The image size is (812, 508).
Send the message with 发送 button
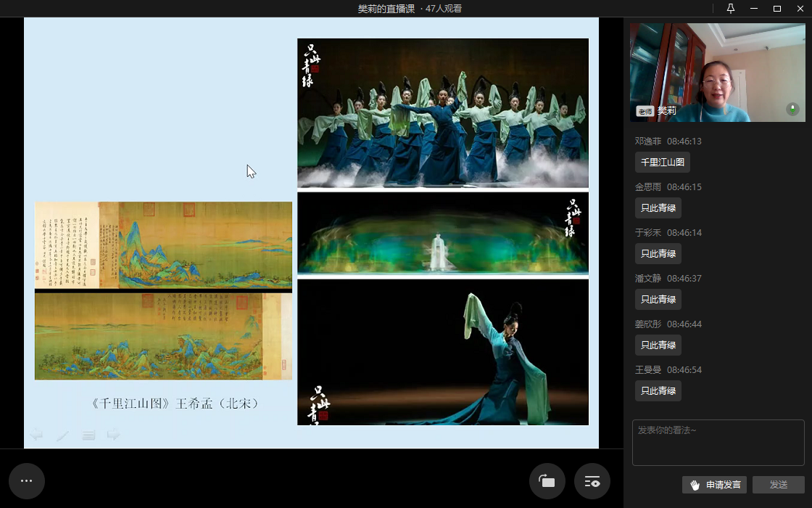779,485
